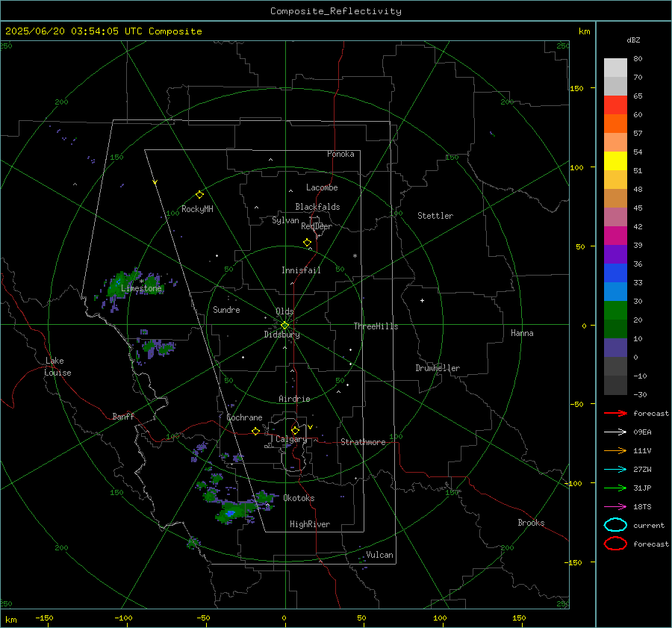Select the purple 36 dBZ color swatch
Screen dimensions: 672x628
tap(615, 254)
